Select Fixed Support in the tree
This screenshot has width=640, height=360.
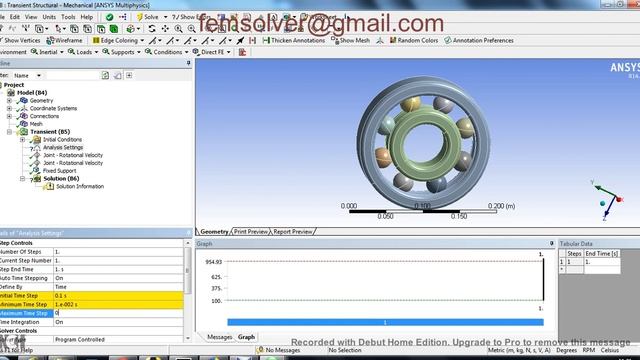pos(60,171)
